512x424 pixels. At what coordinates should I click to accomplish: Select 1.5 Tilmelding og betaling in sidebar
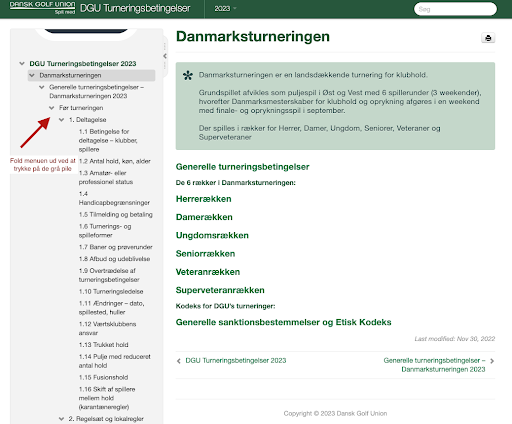(116, 215)
